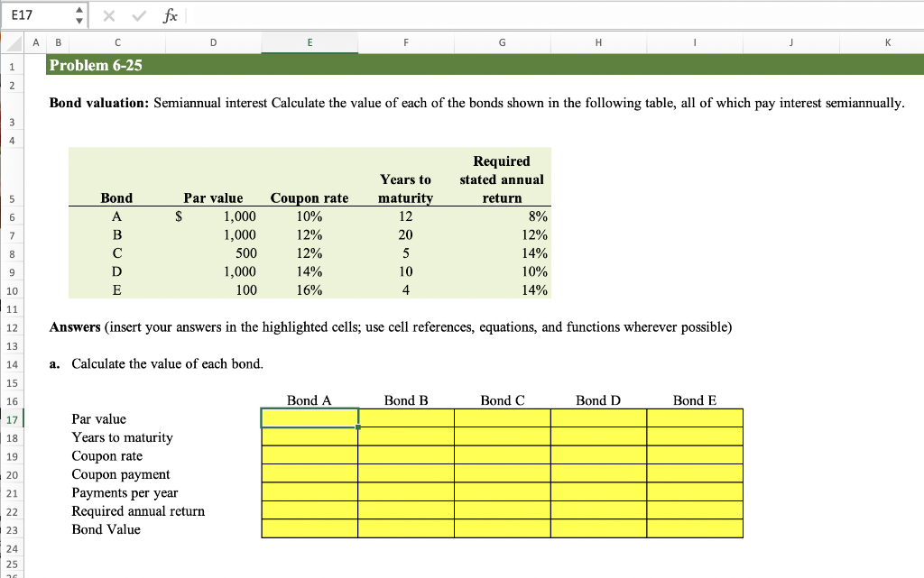Image resolution: width=924 pixels, height=578 pixels.
Task: Select the Bond E header cell in answer table
Action: coord(694,400)
